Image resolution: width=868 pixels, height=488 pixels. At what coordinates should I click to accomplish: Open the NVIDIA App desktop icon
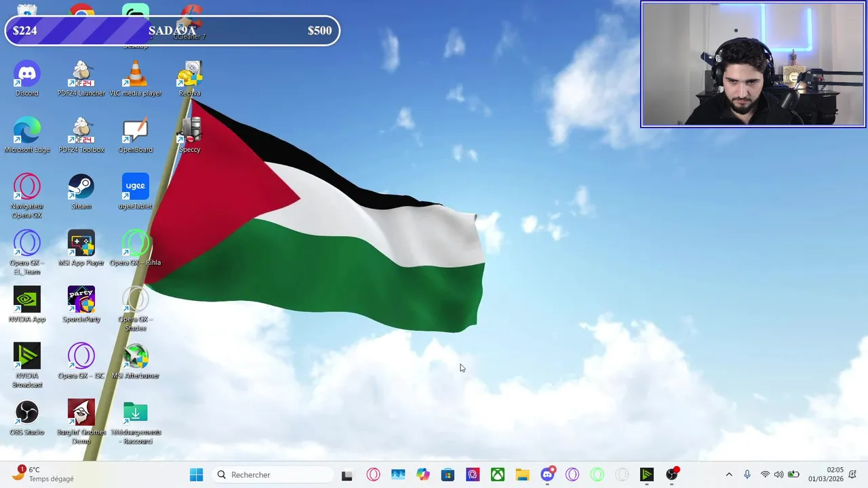[x=27, y=304]
